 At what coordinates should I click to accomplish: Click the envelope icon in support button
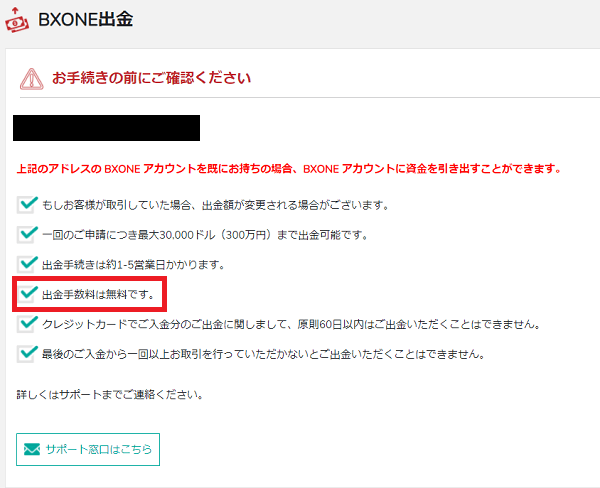click(32, 449)
